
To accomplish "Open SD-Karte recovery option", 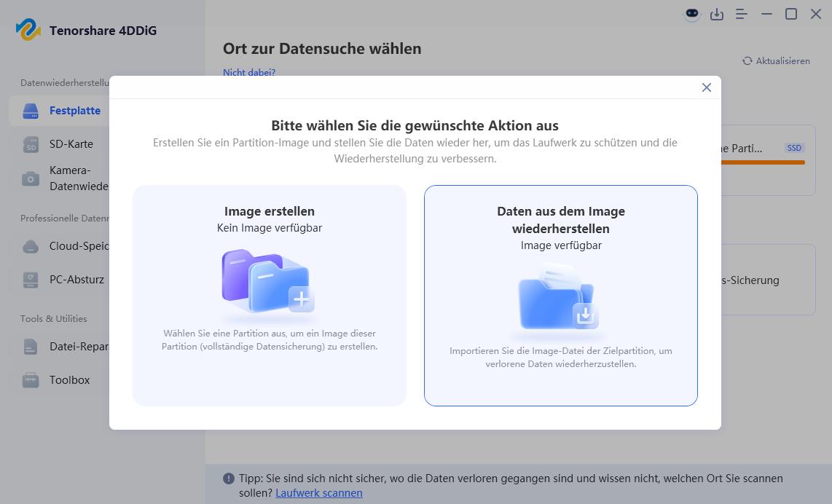I will pyautogui.click(x=73, y=143).
